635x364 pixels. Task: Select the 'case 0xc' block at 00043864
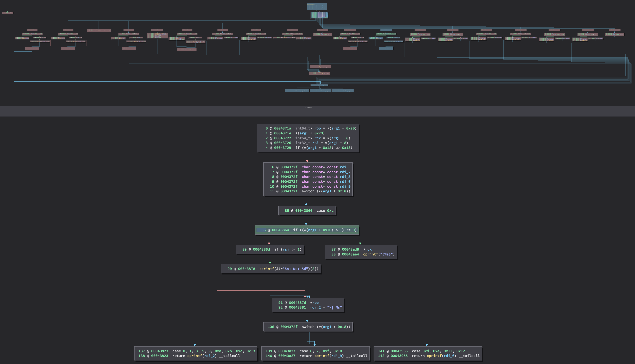307,210
